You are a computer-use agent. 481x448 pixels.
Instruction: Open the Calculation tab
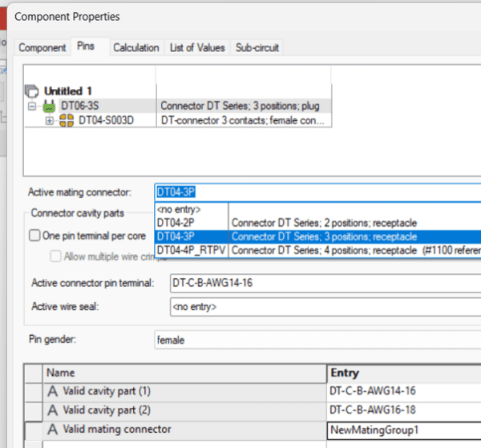[x=135, y=48]
